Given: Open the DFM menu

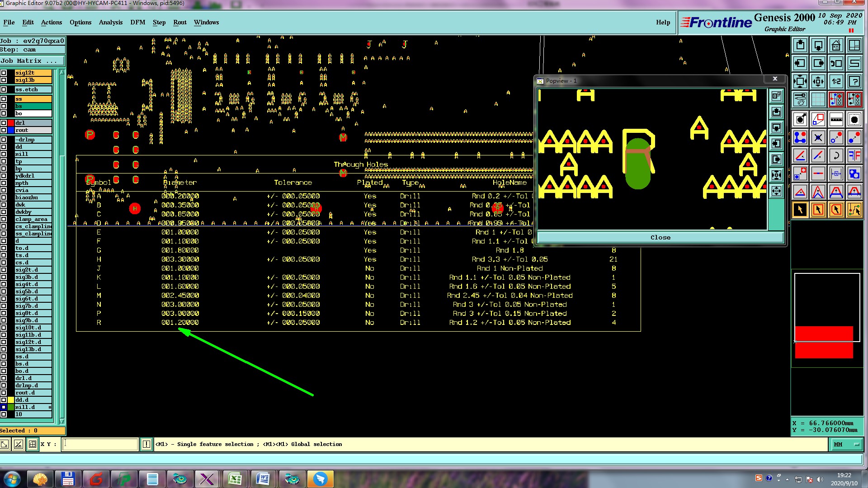Looking at the screenshot, I should click(137, 22).
